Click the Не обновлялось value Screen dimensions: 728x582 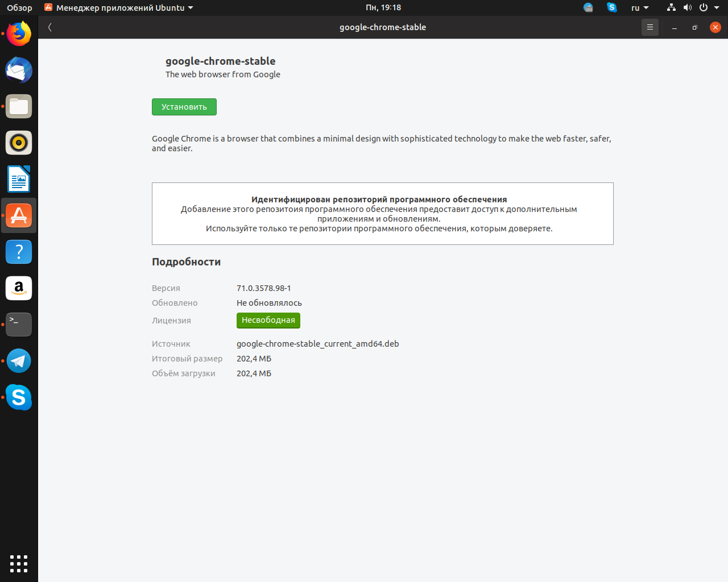click(269, 303)
